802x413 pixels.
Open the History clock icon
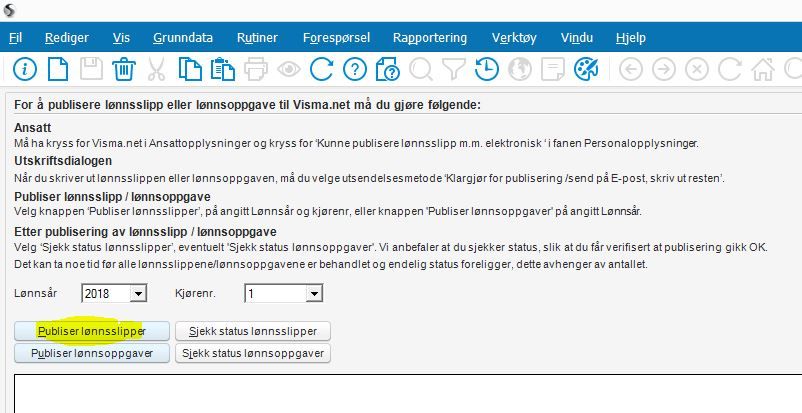[x=486, y=69]
